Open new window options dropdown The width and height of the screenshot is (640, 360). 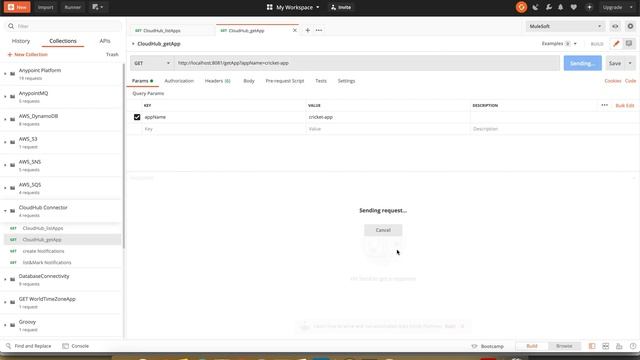pos(97,7)
